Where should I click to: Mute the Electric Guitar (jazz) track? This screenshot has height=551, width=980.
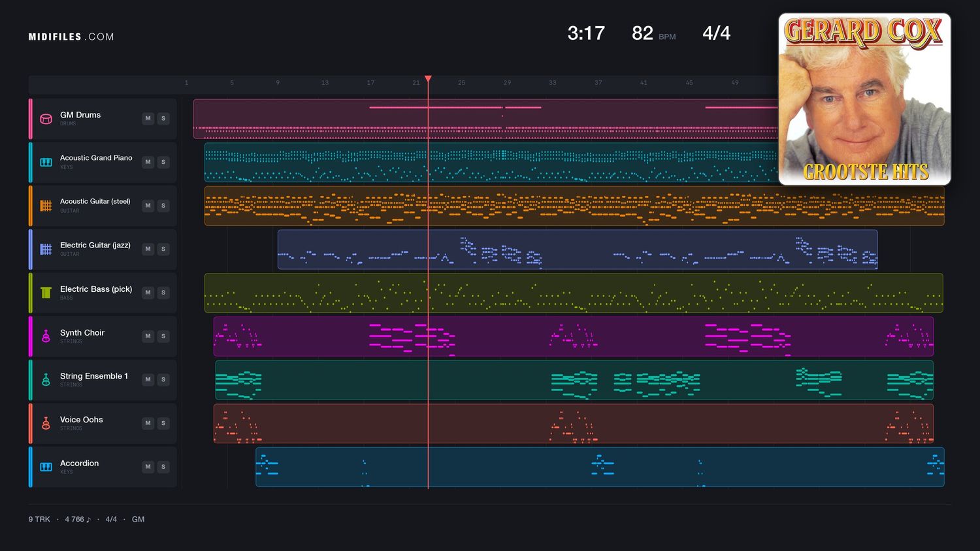(x=148, y=249)
